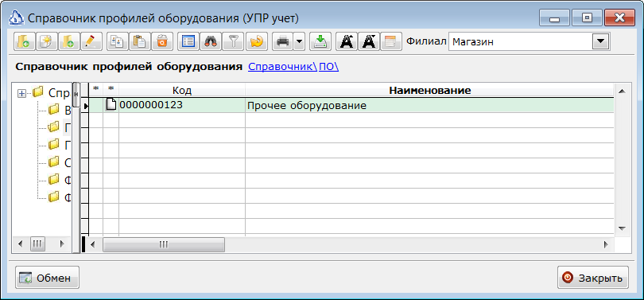Screen dimensions: 644x300
Task: Sort by the Наименование column header
Action: [429, 90]
